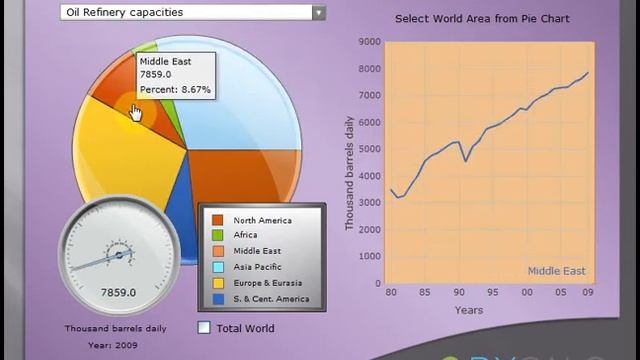Select the Asia Pacific pie slice

237,98
